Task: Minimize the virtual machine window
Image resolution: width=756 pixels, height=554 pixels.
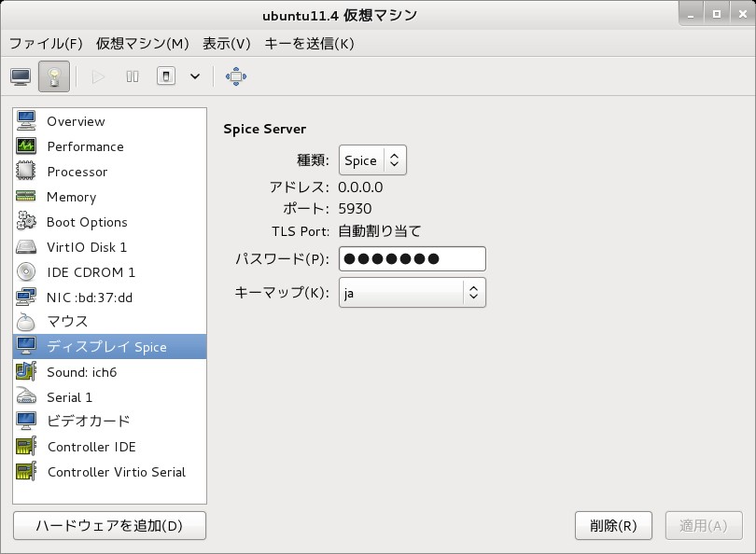Action: pyautogui.click(x=691, y=14)
